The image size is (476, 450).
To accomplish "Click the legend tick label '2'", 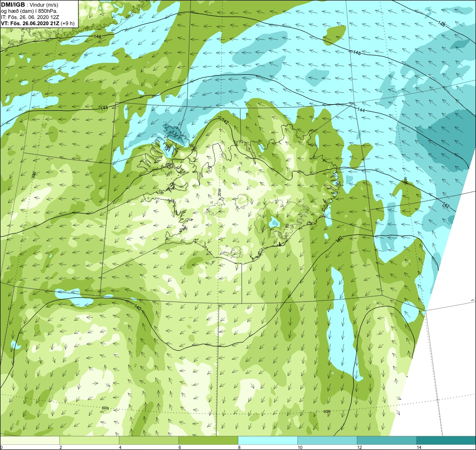I will click(x=61, y=447).
